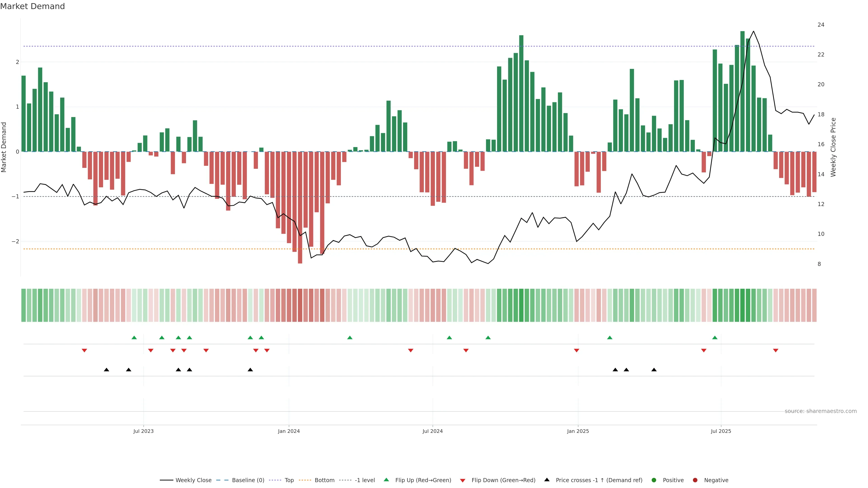The image size is (868, 488).
Task: Click the green Positive legend dot
Action: [x=654, y=480]
